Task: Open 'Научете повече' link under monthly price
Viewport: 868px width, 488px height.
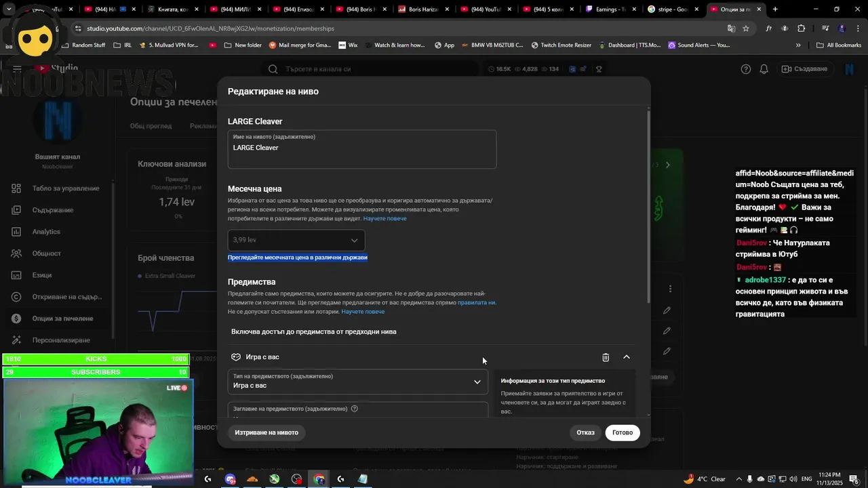Action: [x=384, y=218]
